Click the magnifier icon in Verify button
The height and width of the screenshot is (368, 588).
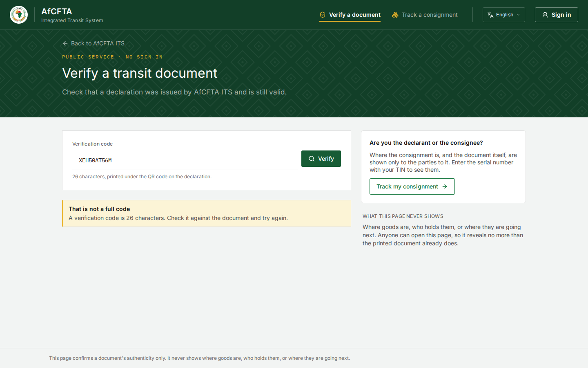312,159
